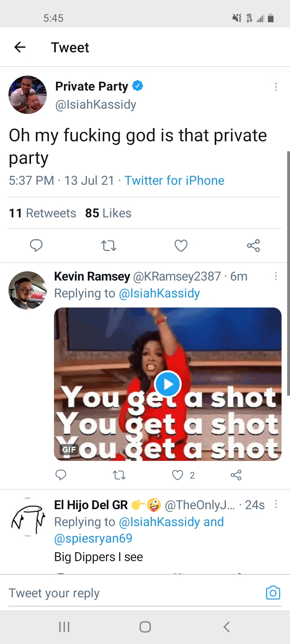Open more options for Private Party tweet
Screen dimensions: 290x644
[x=275, y=87]
